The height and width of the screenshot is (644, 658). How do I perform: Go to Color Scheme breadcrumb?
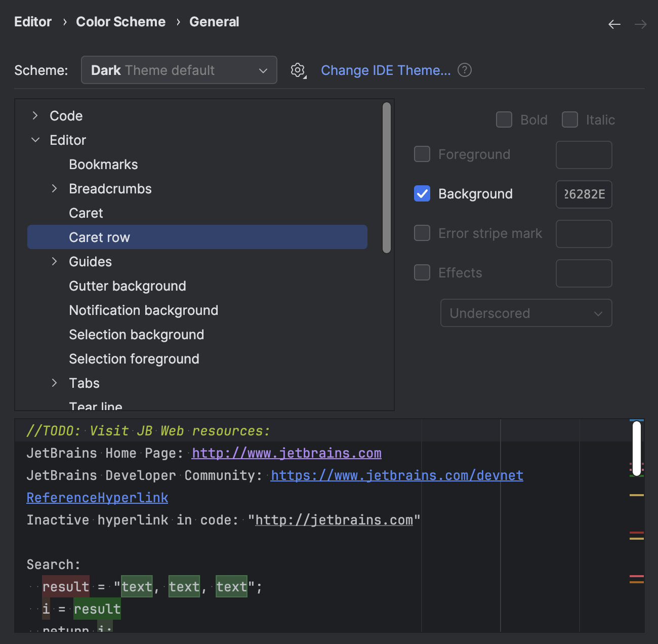120,22
